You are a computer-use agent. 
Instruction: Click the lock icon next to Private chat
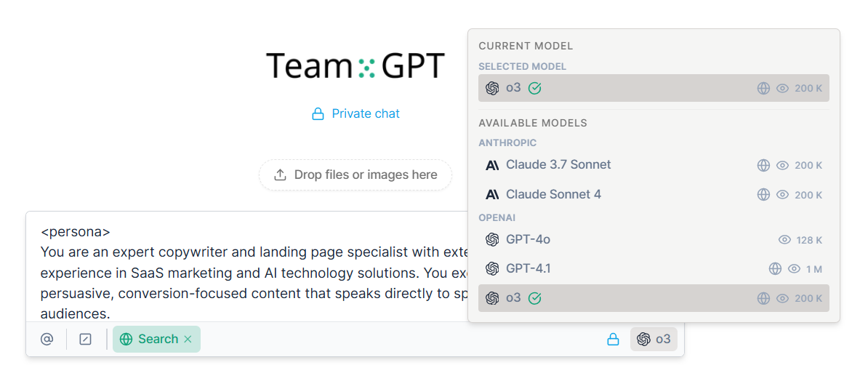[x=318, y=114]
